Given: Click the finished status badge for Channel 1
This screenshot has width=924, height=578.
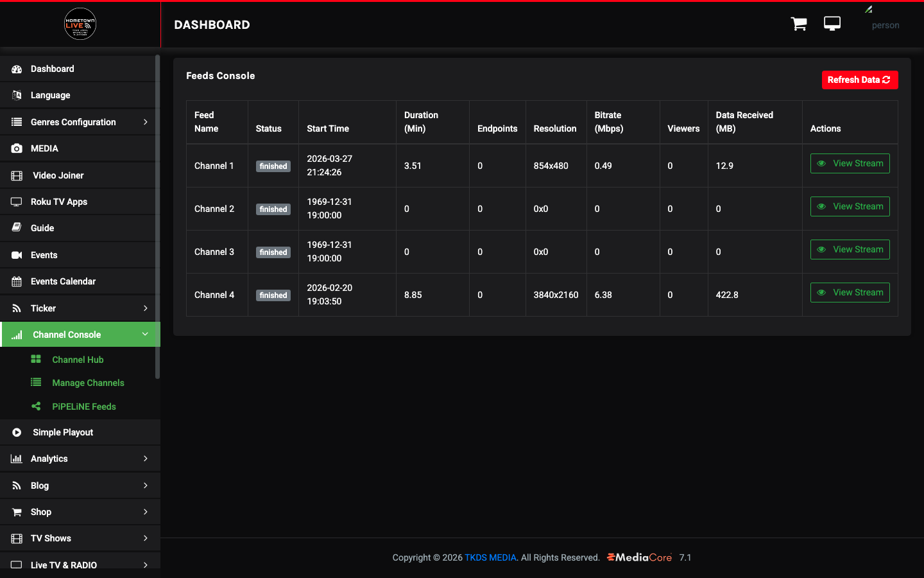Looking at the screenshot, I should click(273, 166).
